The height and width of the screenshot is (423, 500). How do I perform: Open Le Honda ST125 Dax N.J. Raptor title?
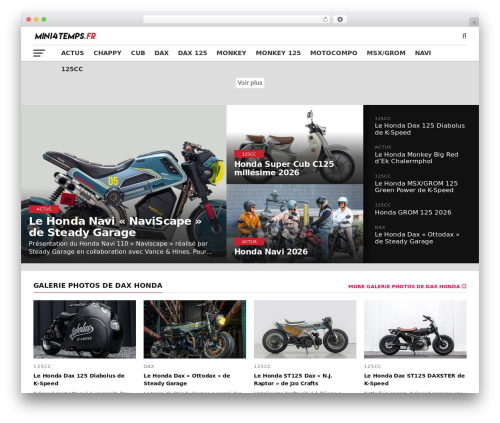(293, 379)
